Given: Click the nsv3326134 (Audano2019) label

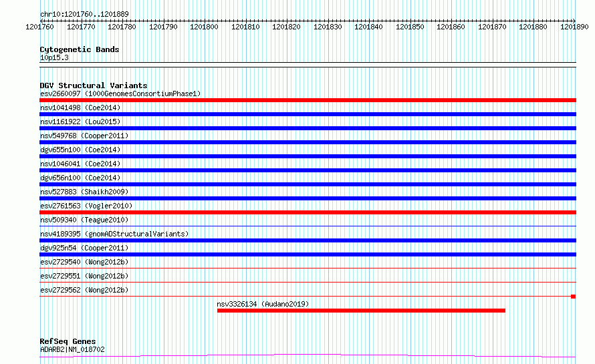Looking at the screenshot, I should coord(263,304).
